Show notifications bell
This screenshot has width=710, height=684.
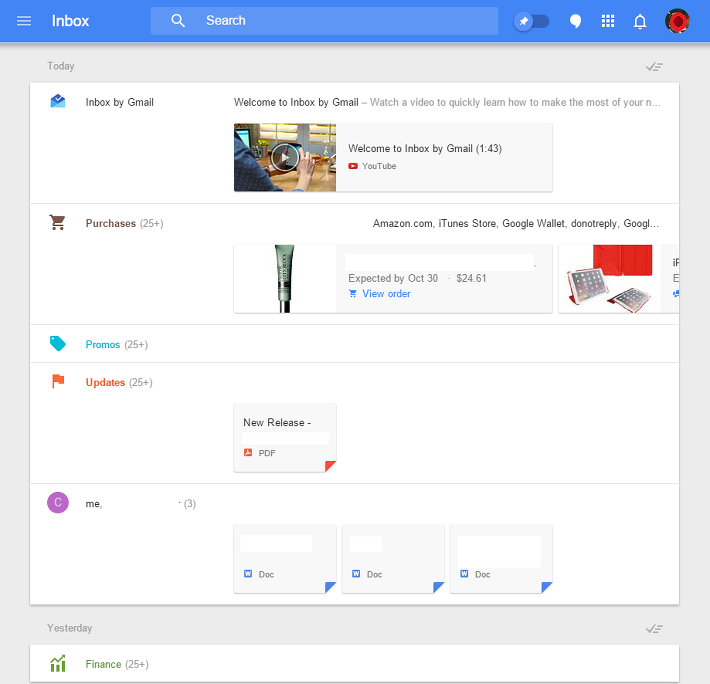640,21
